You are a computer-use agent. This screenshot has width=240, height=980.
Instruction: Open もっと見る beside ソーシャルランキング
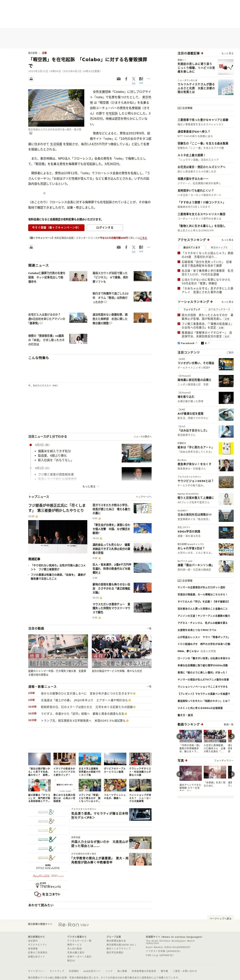227,302
